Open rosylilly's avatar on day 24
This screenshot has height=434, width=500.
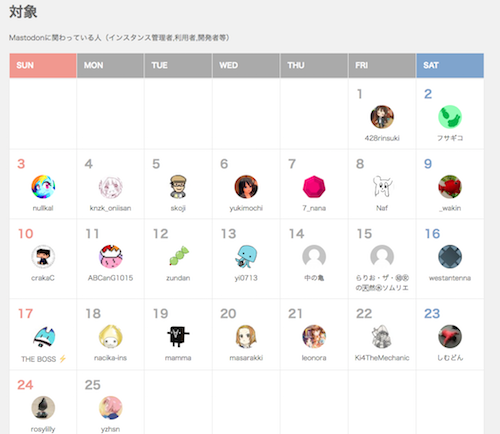(x=43, y=408)
